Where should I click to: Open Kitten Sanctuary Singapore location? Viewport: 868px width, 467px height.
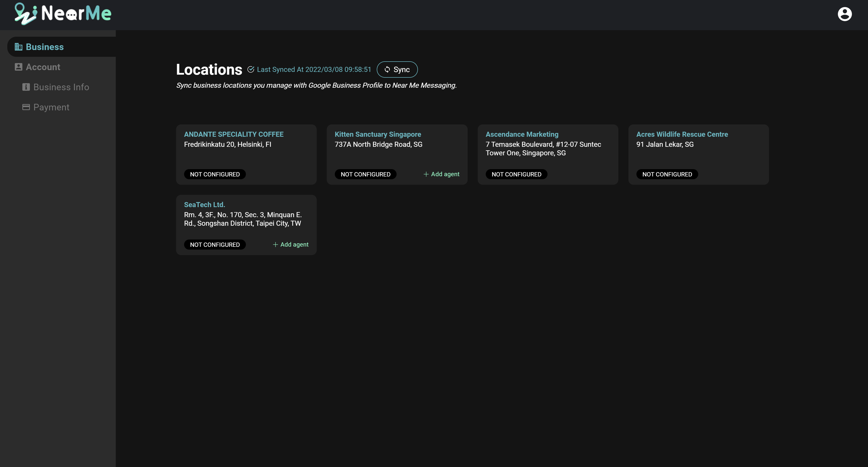(x=378, y=134)
